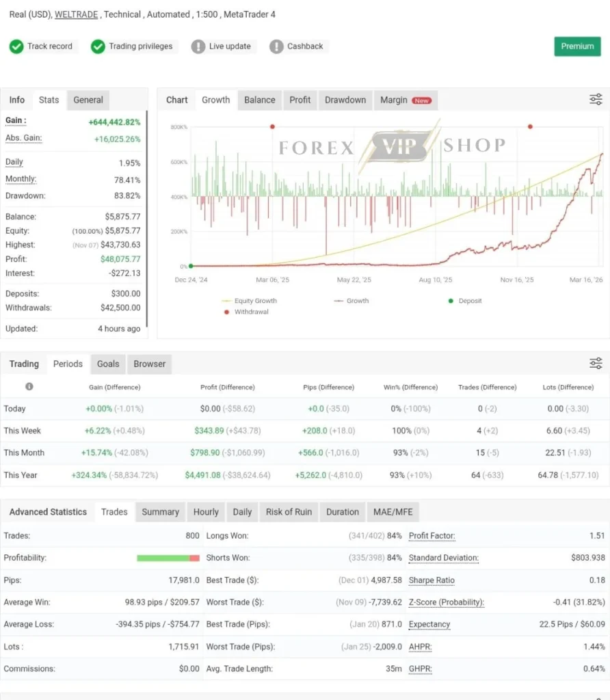This screenshot has width=610, height=700.
Task: Click the info icon in the Periods table
Action: [x=29, y=387]
